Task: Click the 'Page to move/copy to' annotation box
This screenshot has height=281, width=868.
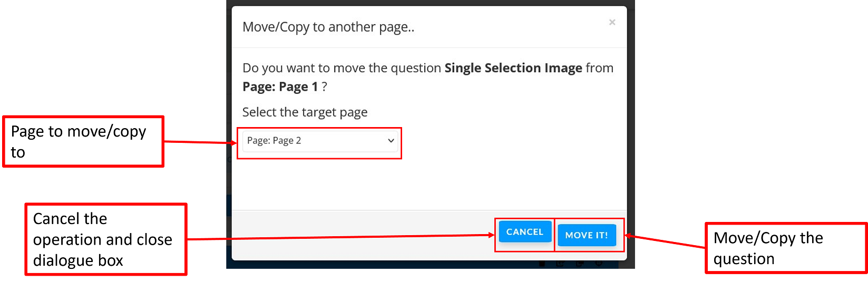Action: (x=83, y=141)
